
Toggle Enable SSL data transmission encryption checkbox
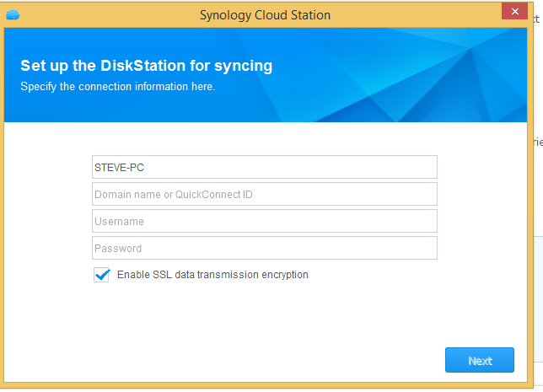pyautogui.click(x=101, y=275)
